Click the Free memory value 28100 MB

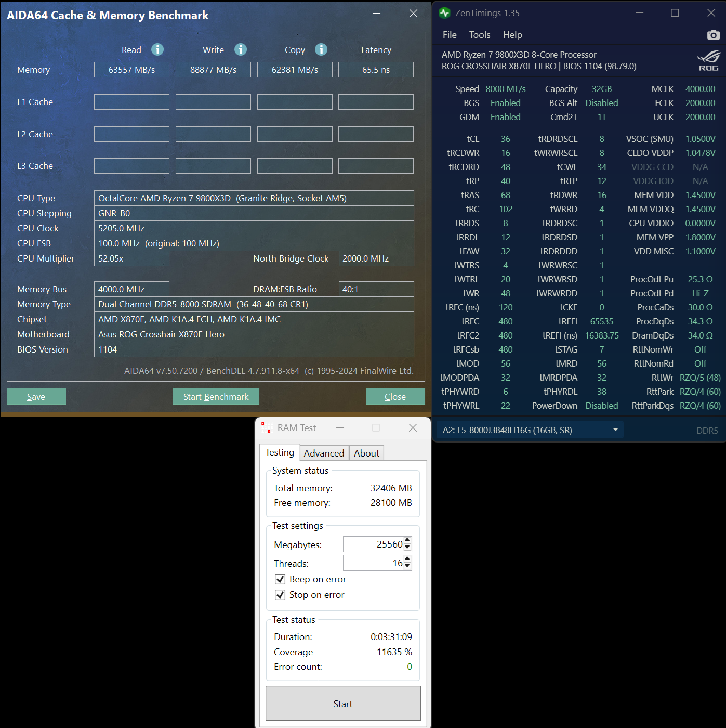391,503
